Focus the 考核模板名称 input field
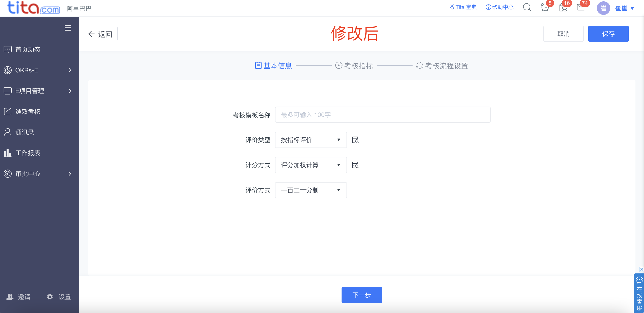Screen dimensions: 644x313 [x=382, y=115]
